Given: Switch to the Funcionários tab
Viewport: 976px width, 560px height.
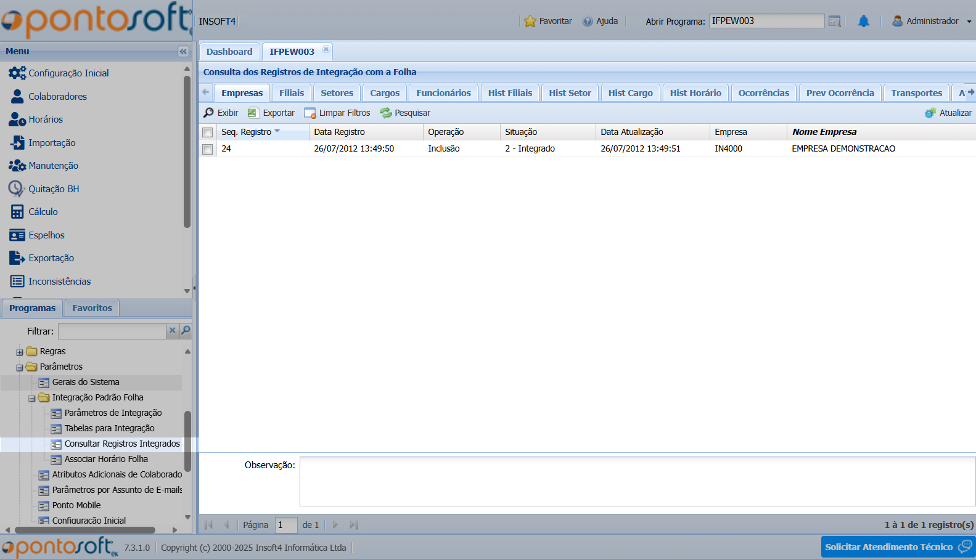Looking at the screenshot, I should (x=443, y=93).
